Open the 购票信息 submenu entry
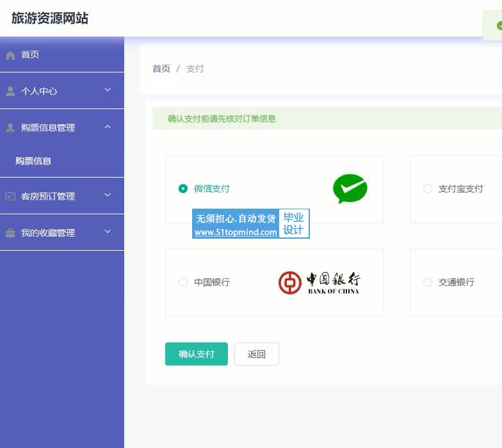 [x=62, y=161]
